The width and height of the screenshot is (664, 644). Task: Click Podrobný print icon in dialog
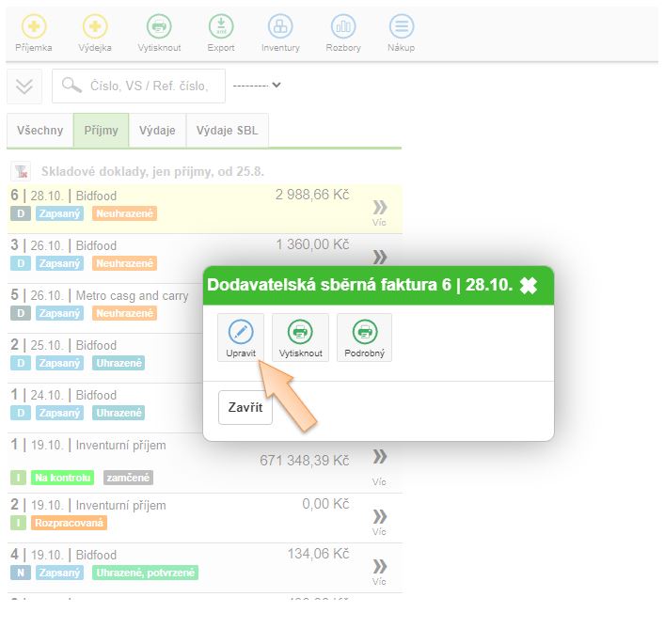[364, 333]
